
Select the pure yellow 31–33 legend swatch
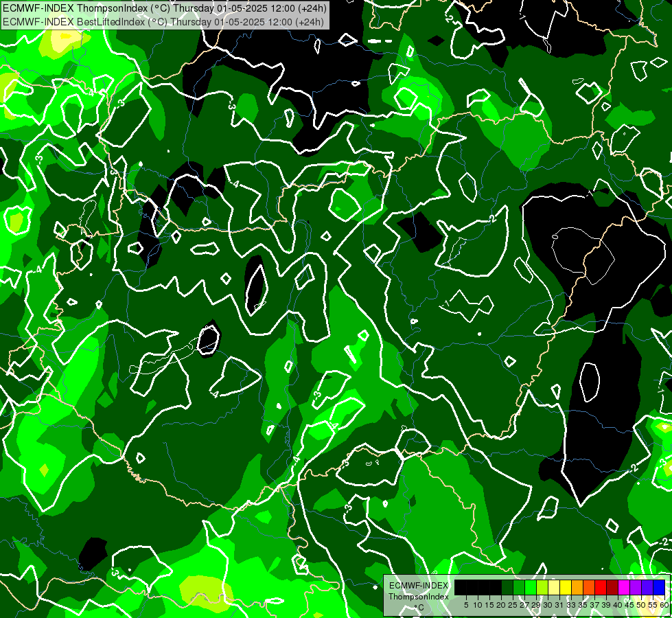pos(566,587)
